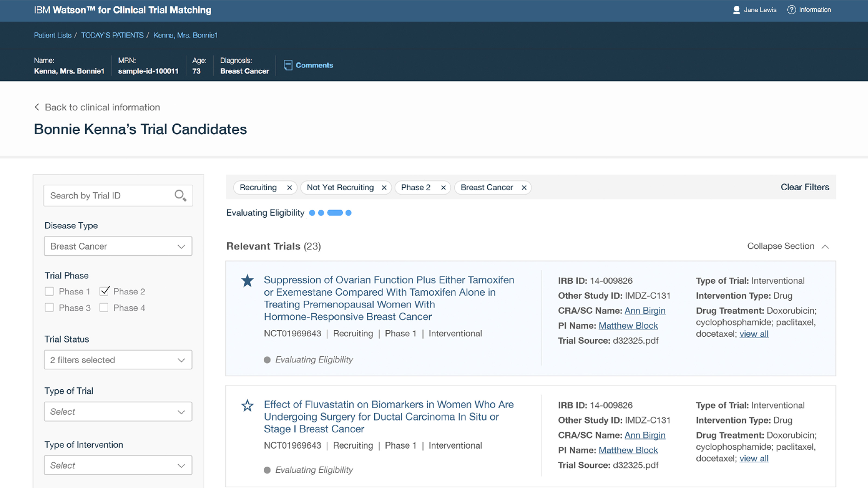
Task: Enable the Phase 3 filter
Action: click(49, 307)
